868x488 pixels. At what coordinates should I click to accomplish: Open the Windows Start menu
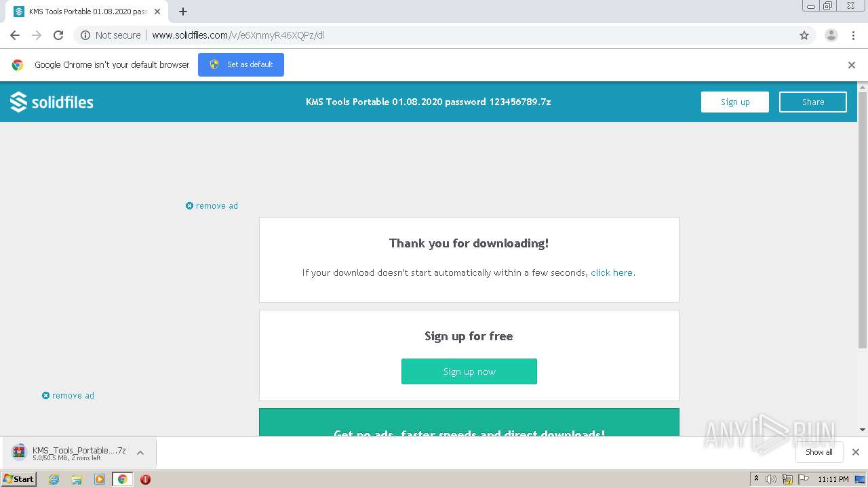(x=19, y=479)
